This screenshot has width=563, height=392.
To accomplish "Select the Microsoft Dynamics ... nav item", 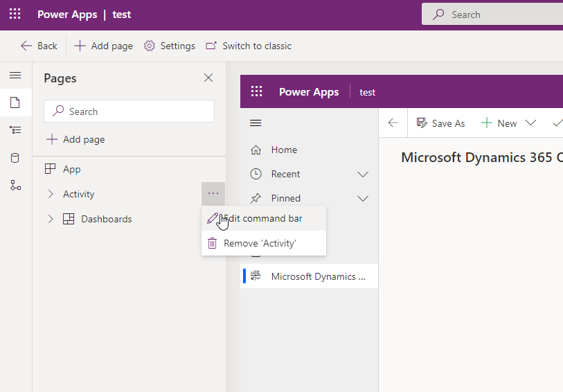I will (309, 276).
